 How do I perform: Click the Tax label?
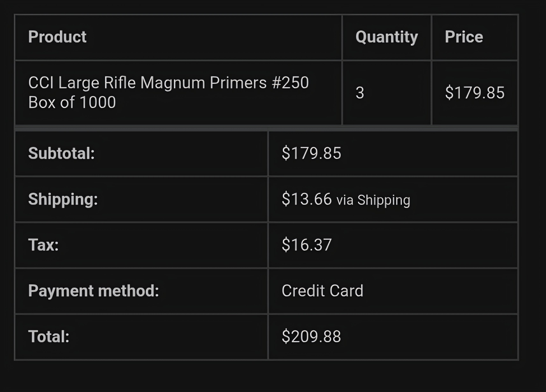43,245
